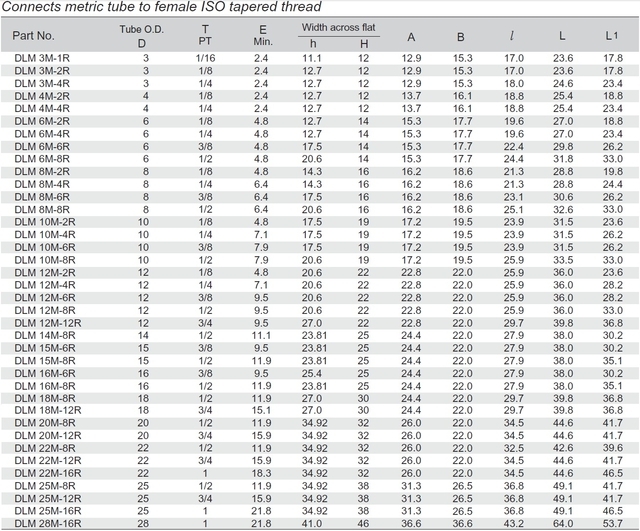Select part number DLM 15M-8R
The height and width of the screenshot is (531, 640).
(x=45, y=361)
